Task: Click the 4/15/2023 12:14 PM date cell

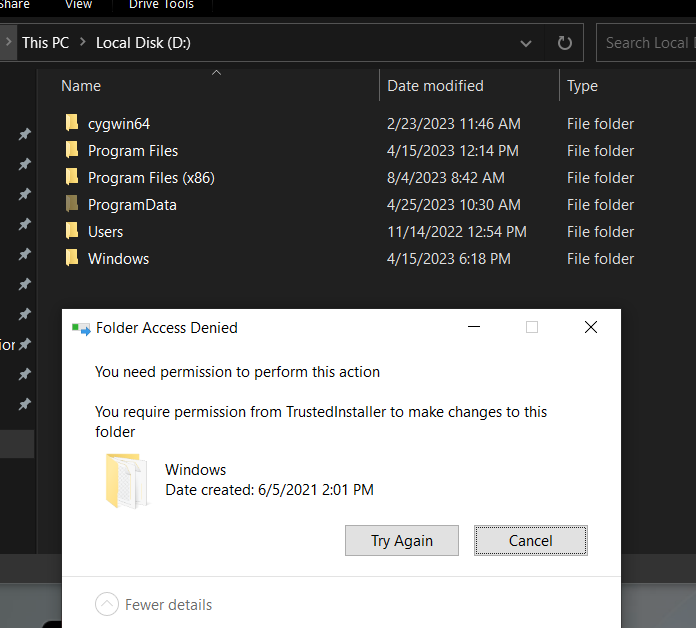Action: pyautogui.click(x=453, y=151)
